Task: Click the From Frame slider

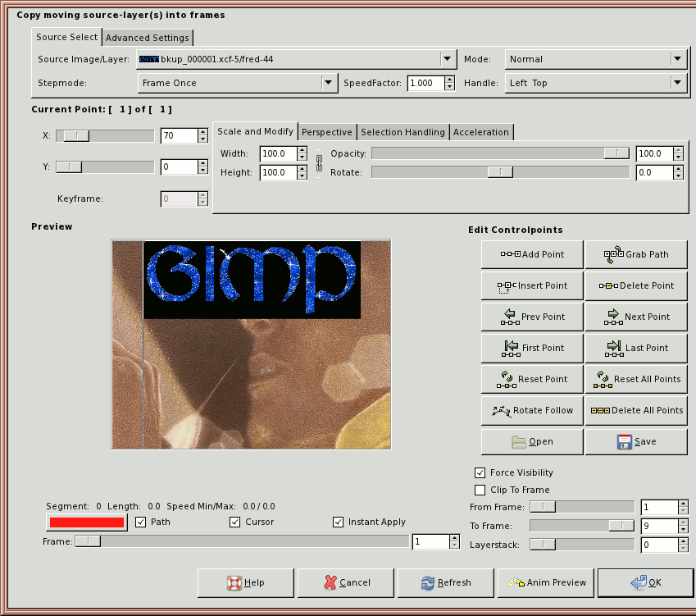Action: [582, 507]
